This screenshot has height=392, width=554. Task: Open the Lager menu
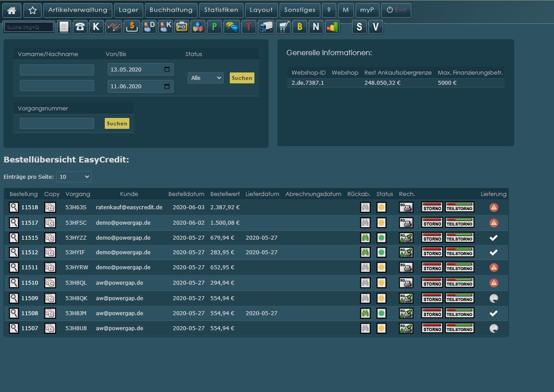(128, 10)
